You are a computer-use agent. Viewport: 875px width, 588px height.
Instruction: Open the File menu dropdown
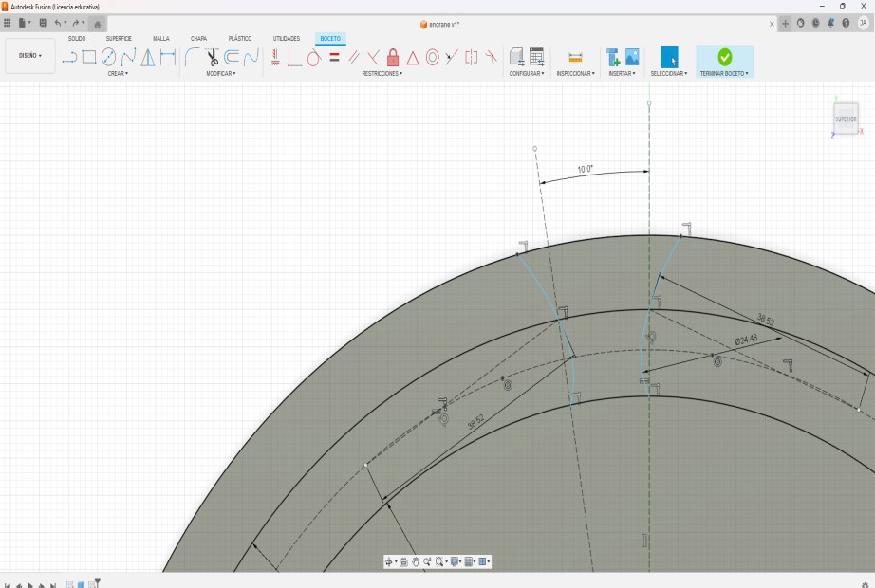coord(24,23)
